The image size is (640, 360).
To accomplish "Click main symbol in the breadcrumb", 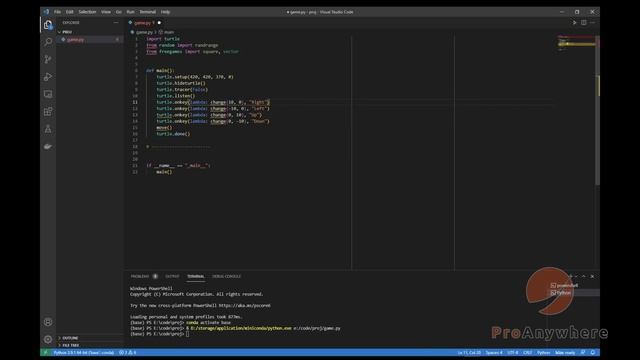I will coord(169,32).
